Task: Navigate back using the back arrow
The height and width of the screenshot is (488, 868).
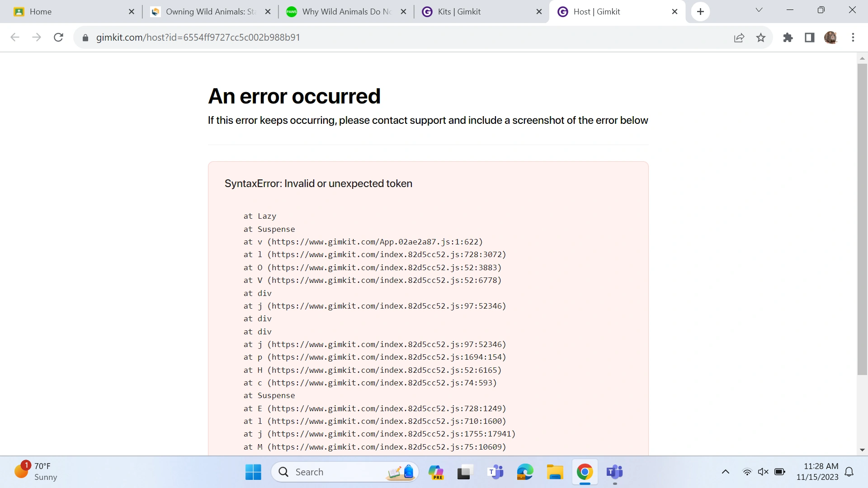Action: click(x=15, y=38)
